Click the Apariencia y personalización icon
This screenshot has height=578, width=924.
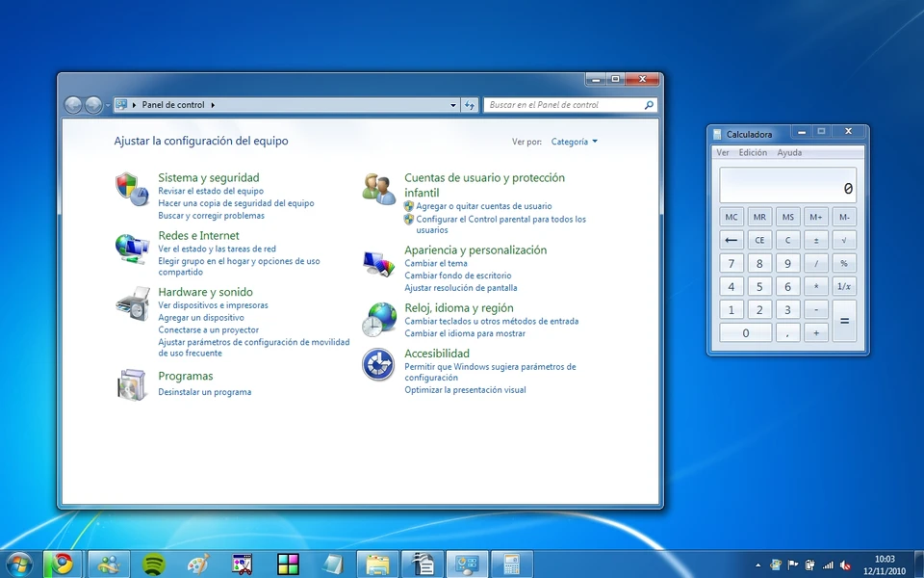click(378, 261)
